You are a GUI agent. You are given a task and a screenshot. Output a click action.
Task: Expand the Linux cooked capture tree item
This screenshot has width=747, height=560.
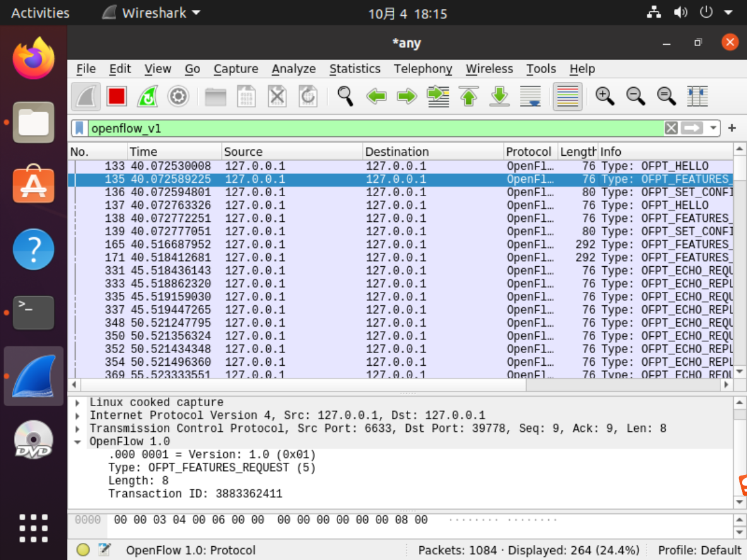(78, 403)
